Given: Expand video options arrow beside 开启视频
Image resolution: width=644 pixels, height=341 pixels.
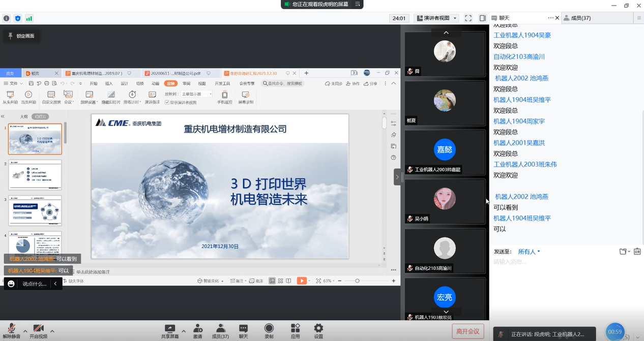Looking at the screenshot, I should 52,331.
